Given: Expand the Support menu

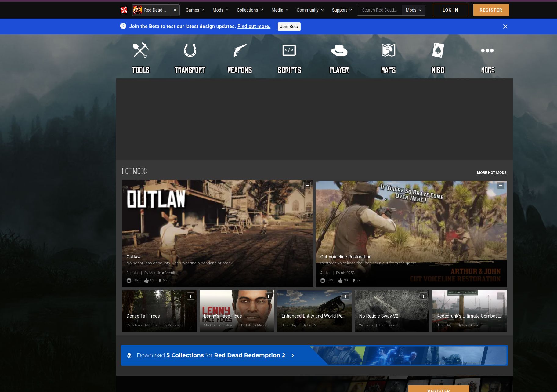Looking at the screenshot, I should pyautogui.click(x=342, y=10).
